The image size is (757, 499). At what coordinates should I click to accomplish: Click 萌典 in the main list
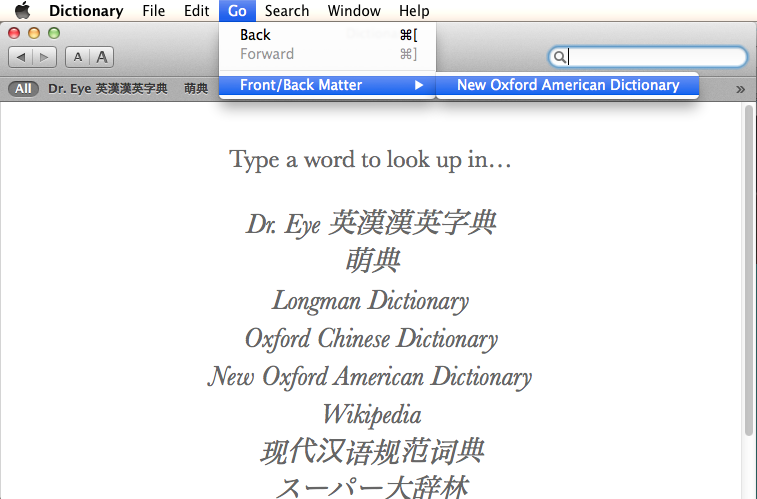(x=372, y=261)
